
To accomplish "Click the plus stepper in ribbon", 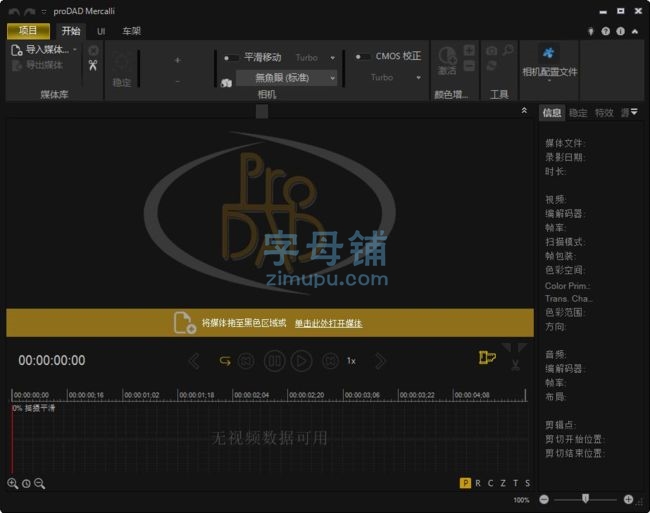I will (x=177, y=60).
